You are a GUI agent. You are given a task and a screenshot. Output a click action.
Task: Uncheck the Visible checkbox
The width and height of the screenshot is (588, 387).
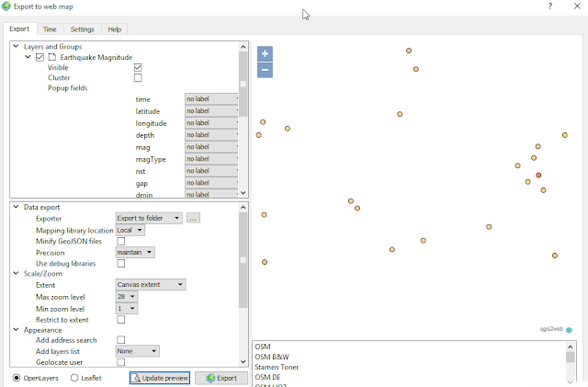(x=138, y=68)
